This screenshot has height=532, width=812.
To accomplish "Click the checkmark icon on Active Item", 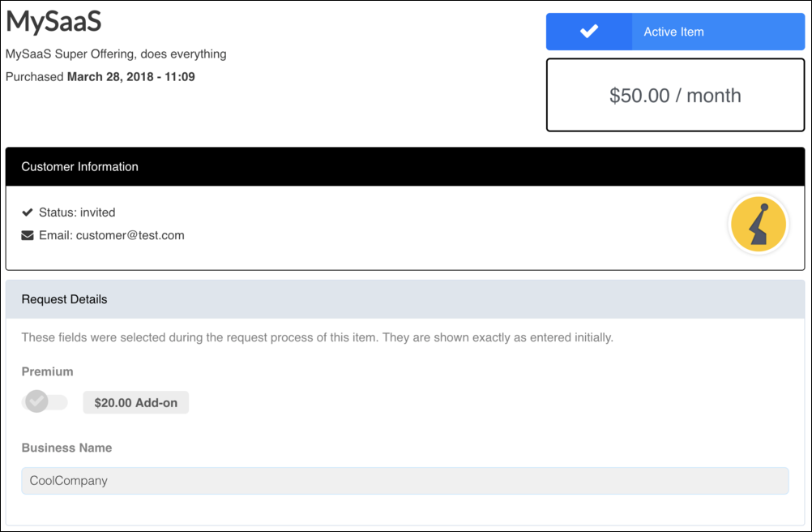I will click(x=589, y=32).
